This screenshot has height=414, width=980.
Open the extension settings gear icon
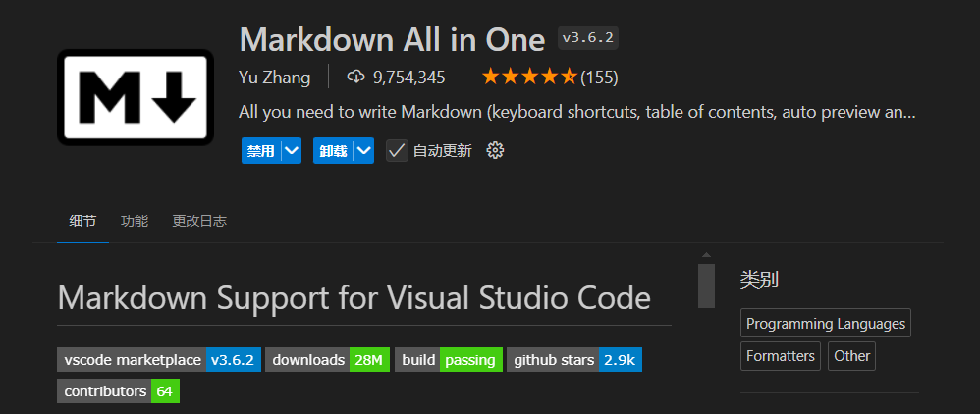coord(495,150)
